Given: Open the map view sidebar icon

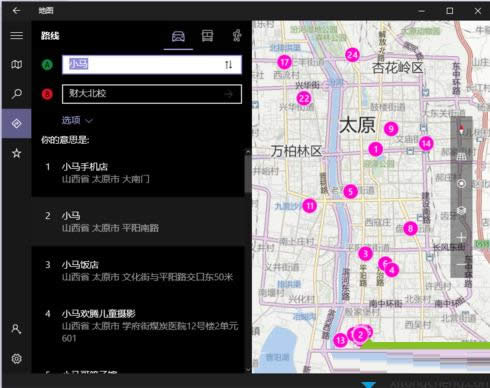Looking at the screenshot, I should (x=16, y=64).
